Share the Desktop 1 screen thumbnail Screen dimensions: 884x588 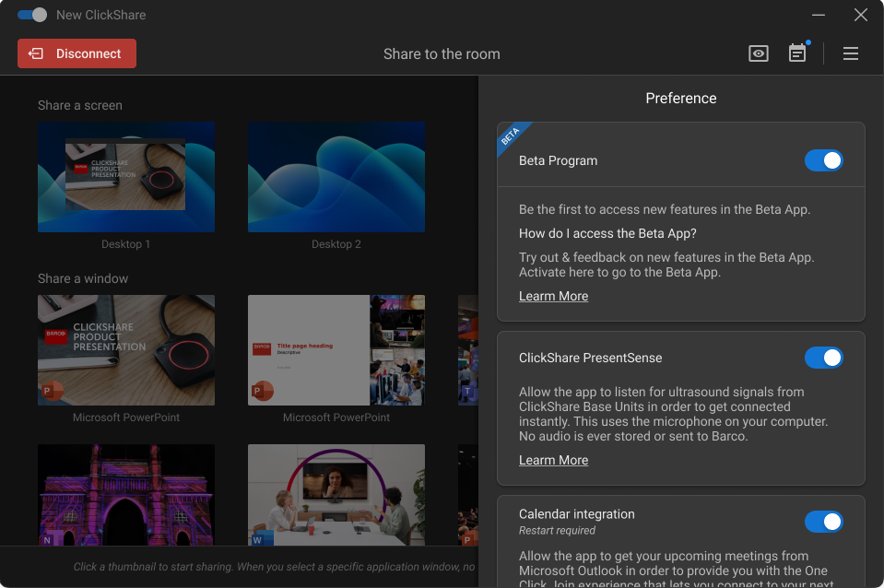pos(126,177)
